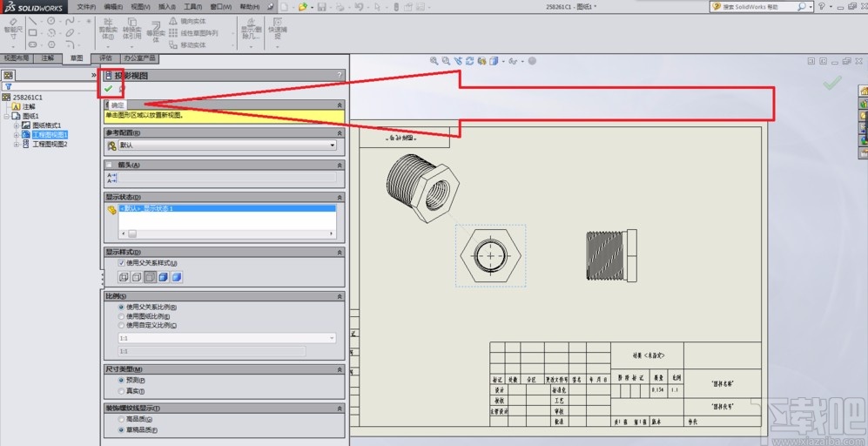The height and width of the screenshot is (446, 868).
Task: Click Move Entities (移动实体)
Action: point(187,45)
